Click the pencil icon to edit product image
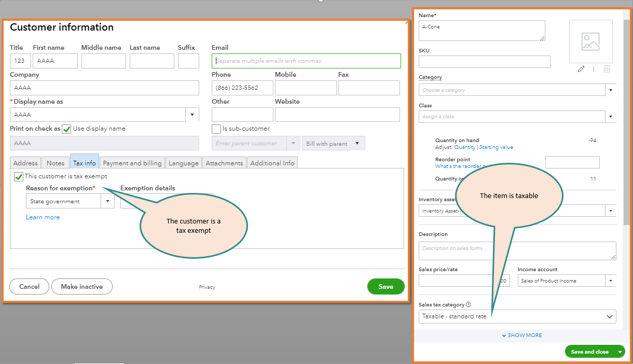Screen dimensions: 633x364 (x=581, y=68)
